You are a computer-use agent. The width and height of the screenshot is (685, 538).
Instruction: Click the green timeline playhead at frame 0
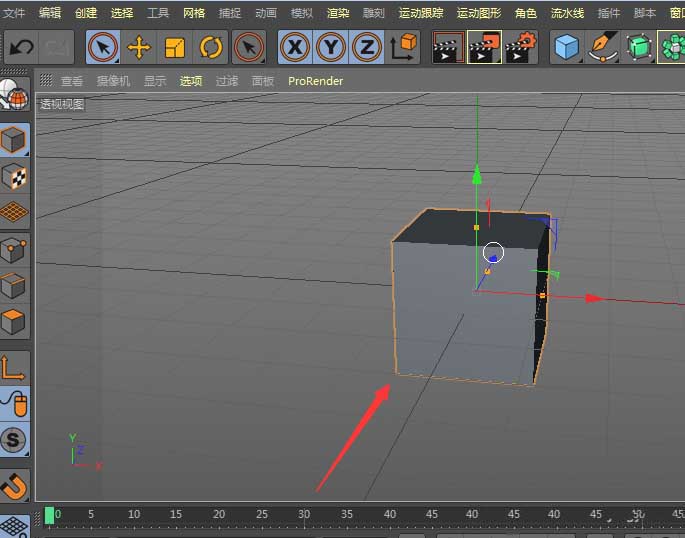click(49, 515)
